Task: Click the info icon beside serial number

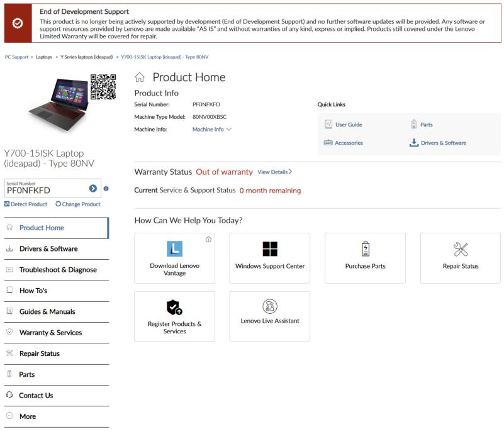Action: (106, 188)
